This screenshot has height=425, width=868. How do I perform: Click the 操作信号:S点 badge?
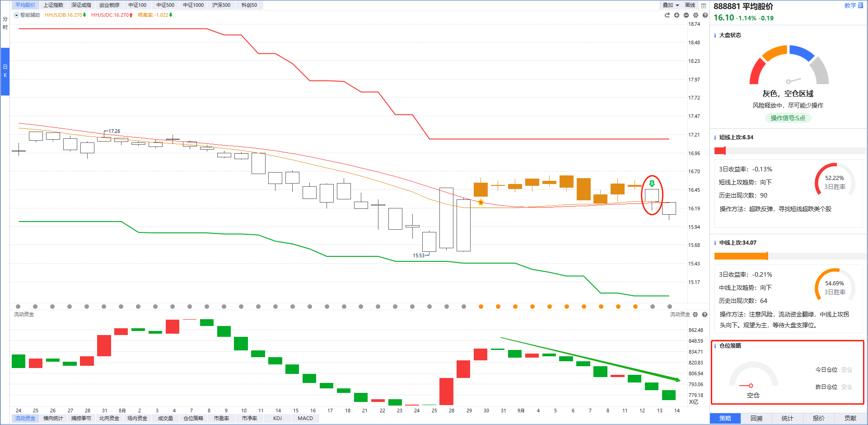[x=788, y=118]
